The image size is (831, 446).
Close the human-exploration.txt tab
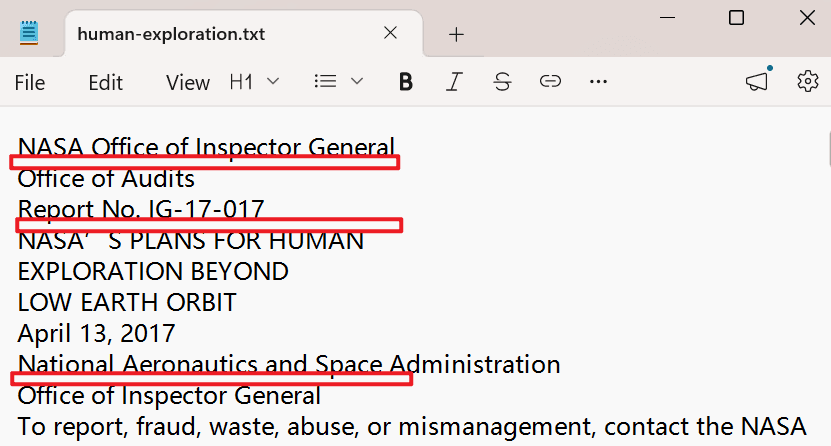(x=391, y=33)
